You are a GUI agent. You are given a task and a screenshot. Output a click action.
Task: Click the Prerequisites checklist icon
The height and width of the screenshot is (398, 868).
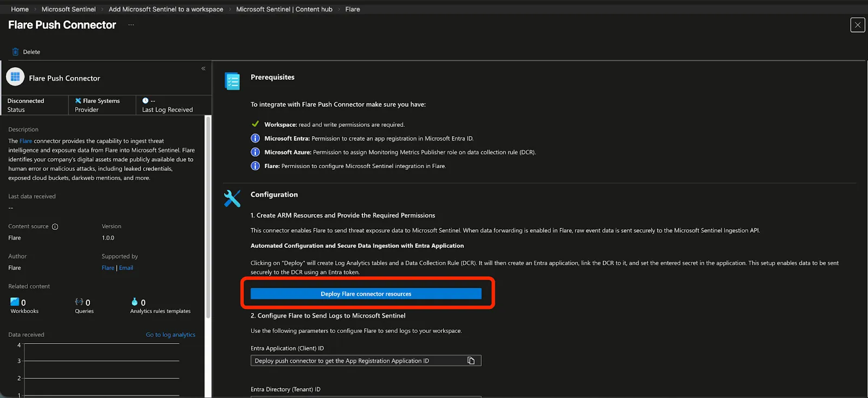(x=232, y=81)
